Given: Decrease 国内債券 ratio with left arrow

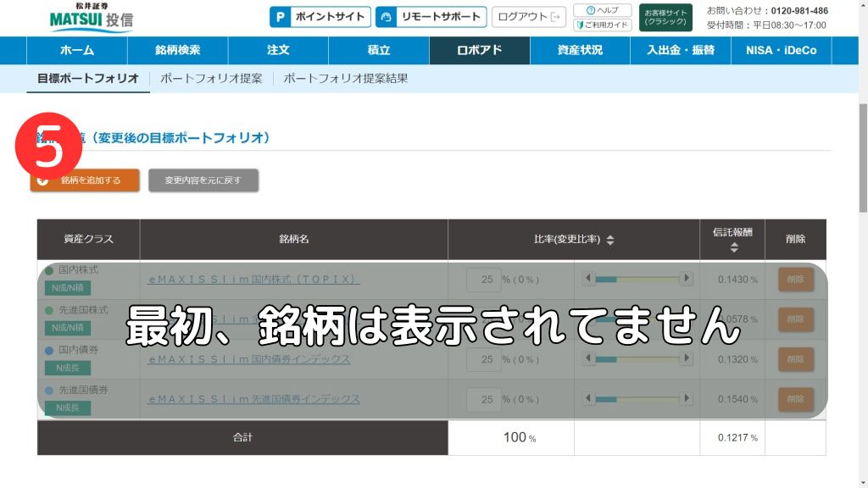Looking at the screenshot, I should tap(588, 358).
